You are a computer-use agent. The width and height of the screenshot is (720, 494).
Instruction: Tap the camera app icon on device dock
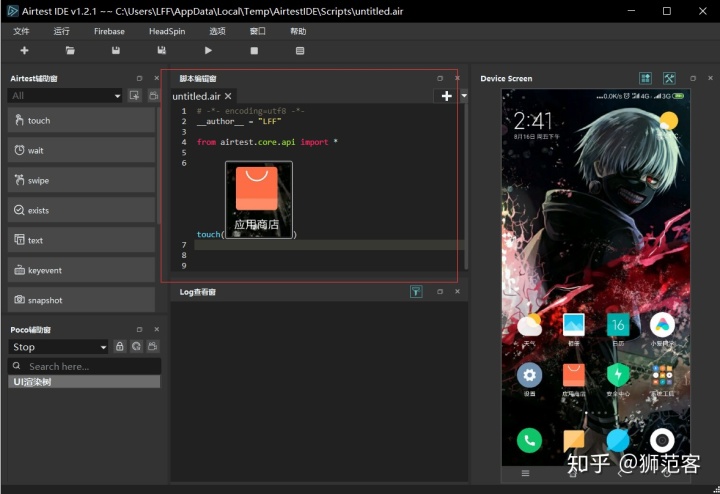(x=662, y=441)
